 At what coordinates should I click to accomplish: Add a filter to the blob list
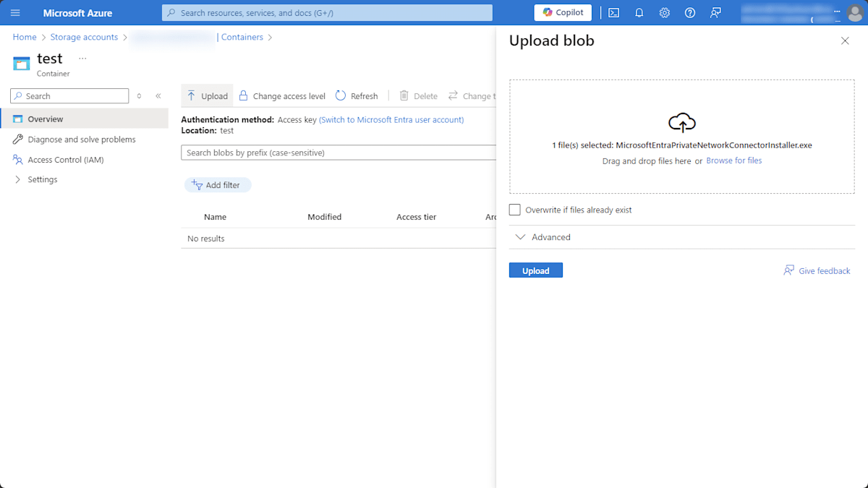[218, 185]
